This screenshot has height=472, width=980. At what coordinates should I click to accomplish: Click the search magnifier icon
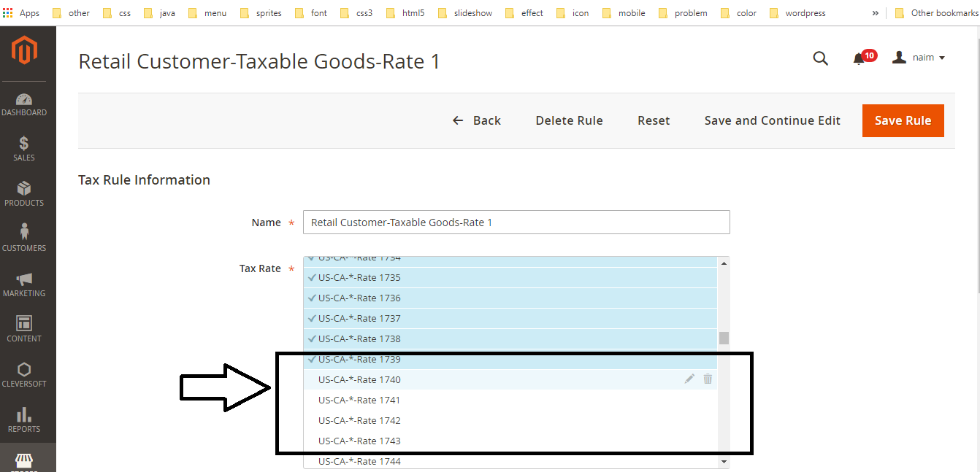point(820,58)
